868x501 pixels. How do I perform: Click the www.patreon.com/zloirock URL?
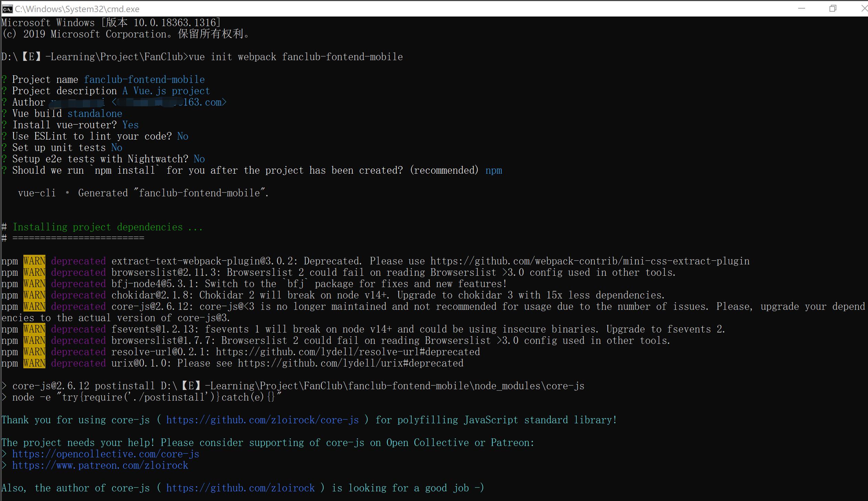point(100,466)
